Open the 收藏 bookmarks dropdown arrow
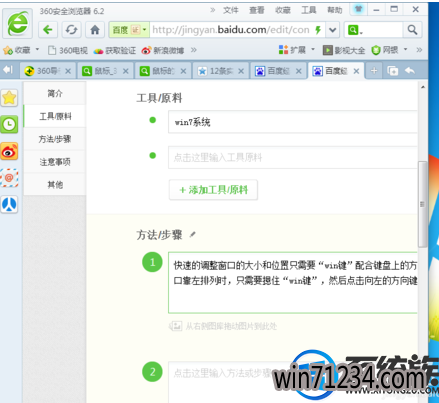The width and height of the screenshot is (439, 403). coord(37,50)
